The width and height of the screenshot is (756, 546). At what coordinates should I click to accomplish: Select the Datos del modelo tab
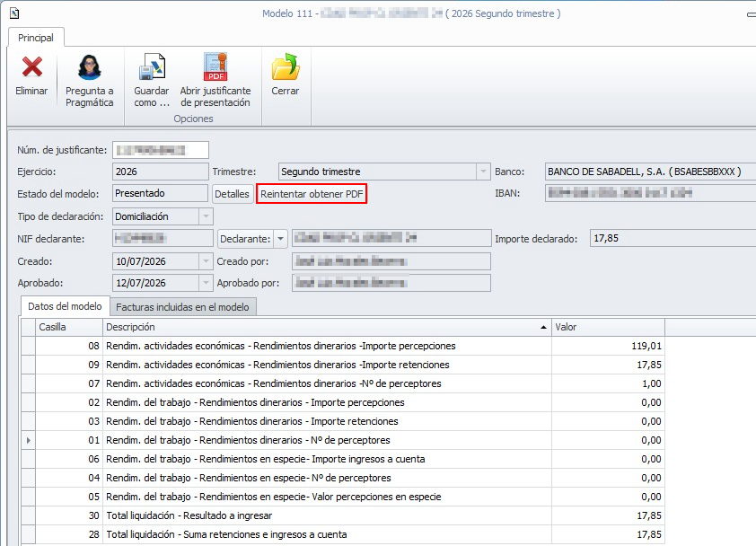(65, 306)
